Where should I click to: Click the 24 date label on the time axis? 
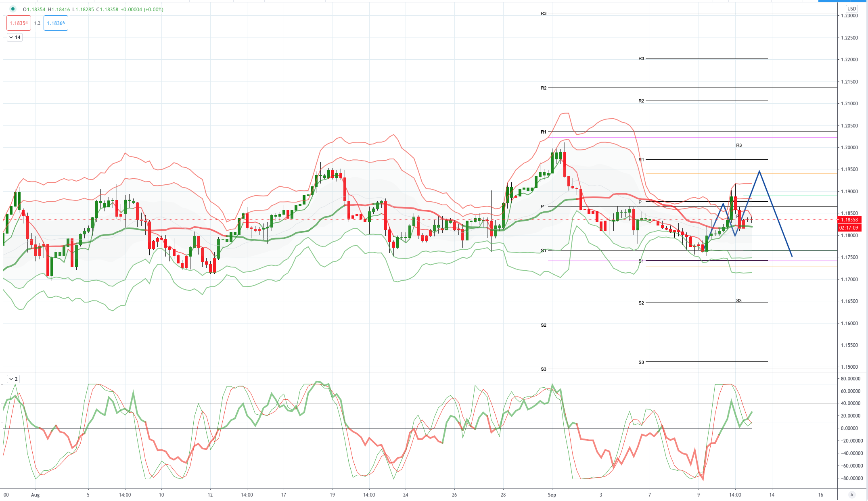pos(406,495)
